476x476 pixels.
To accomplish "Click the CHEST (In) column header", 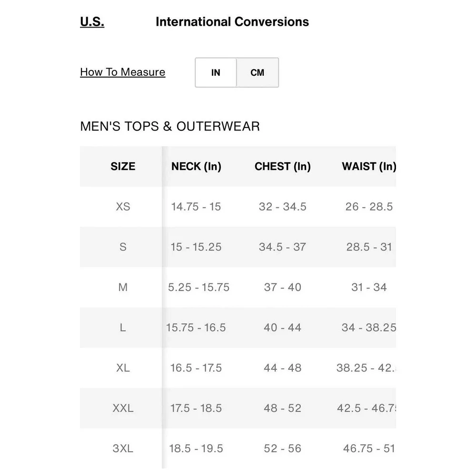I will 282,167.
